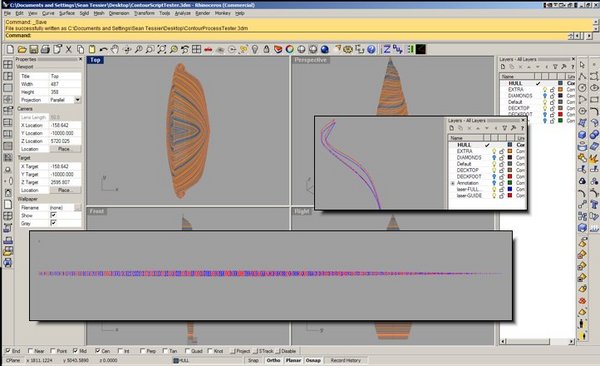This screenshot has width=600, height=366.
Task: Open Help with the question mark icon
Action: (371, 49)
